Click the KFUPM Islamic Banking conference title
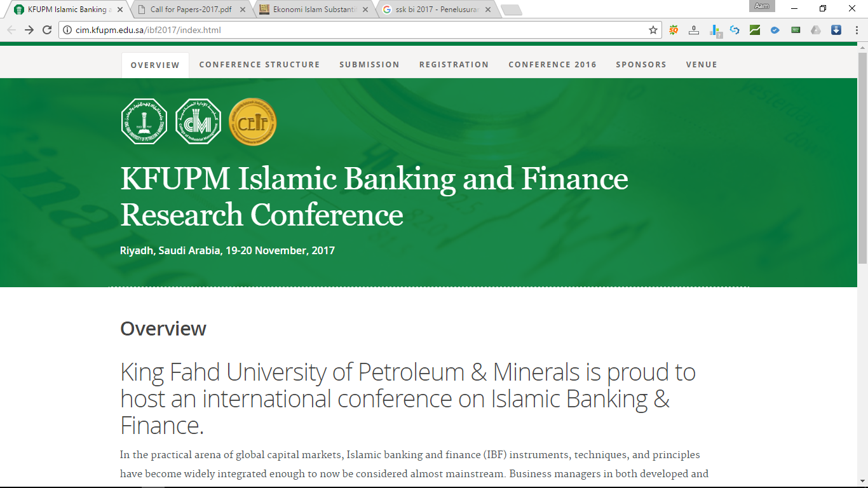 [x=374, y=197]
